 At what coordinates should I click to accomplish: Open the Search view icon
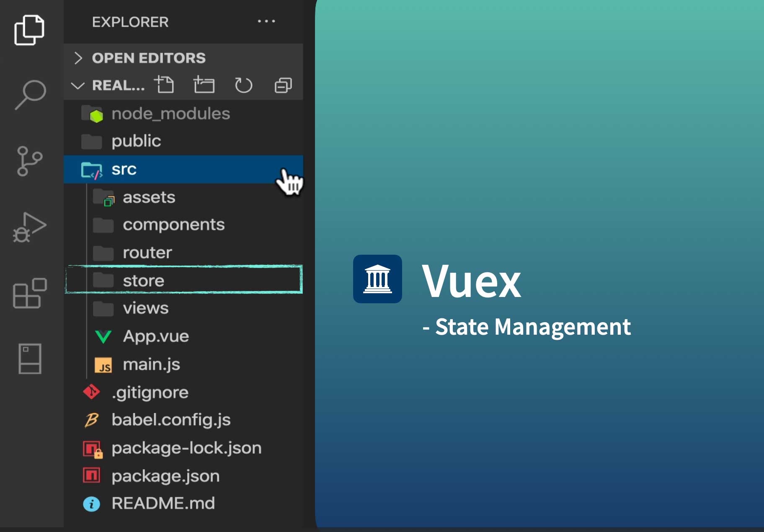(x=30, y=95)
